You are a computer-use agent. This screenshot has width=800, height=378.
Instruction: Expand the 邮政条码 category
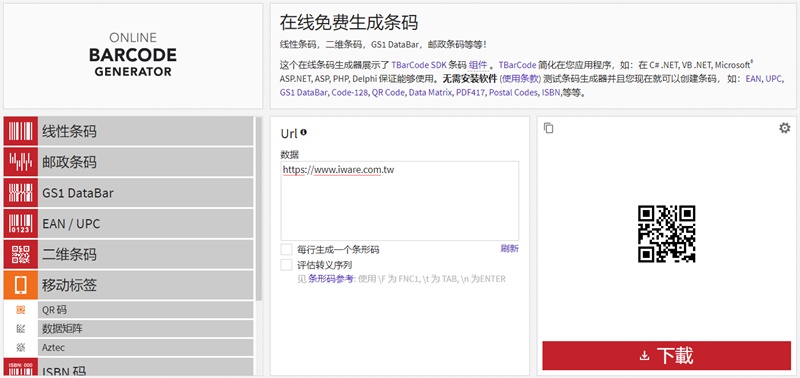[x=129, y=162]
